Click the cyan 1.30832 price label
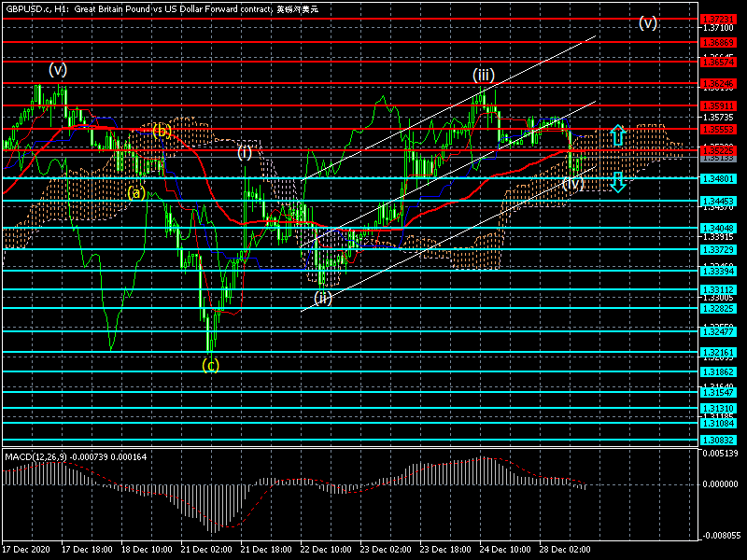This screenshot has width=747, height=560. click(x=718, y=441)
